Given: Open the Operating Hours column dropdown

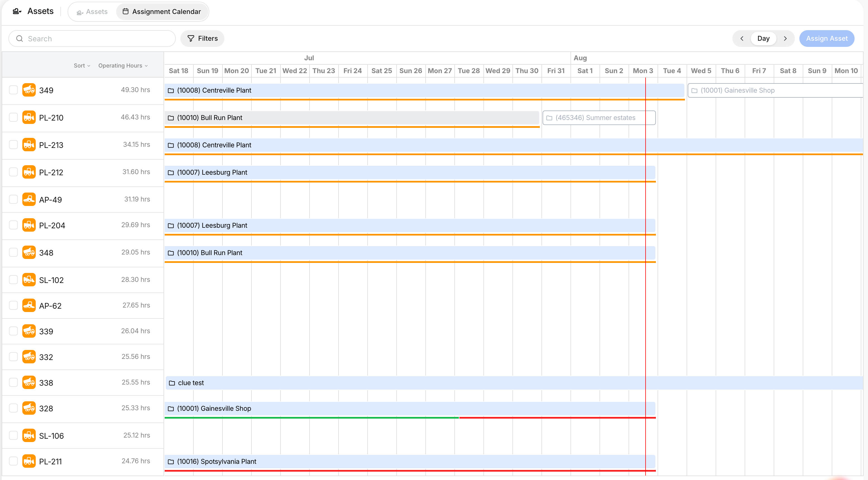Looking at the screenshot, I should (x=123, y=66).
